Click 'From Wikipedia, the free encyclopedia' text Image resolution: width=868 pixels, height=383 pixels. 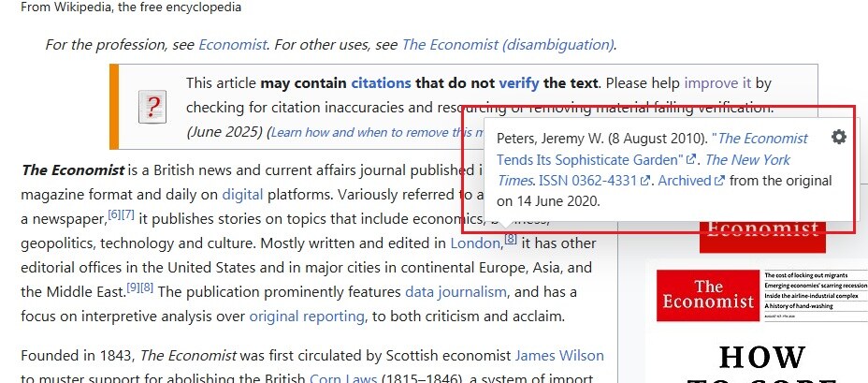point(131,7)
